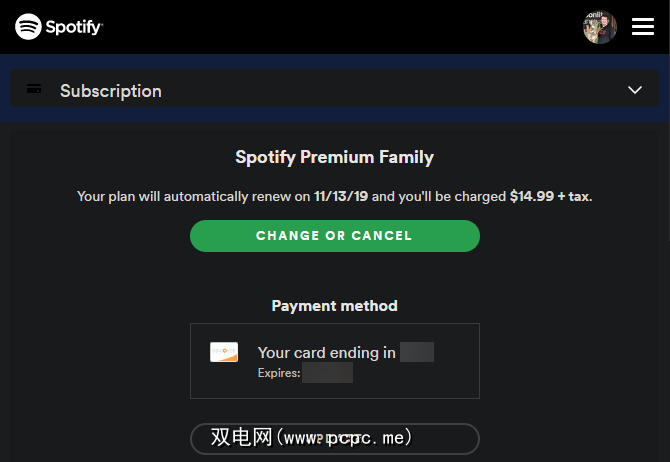Click the Expires label
670x462 pixels.
[279, 372]
